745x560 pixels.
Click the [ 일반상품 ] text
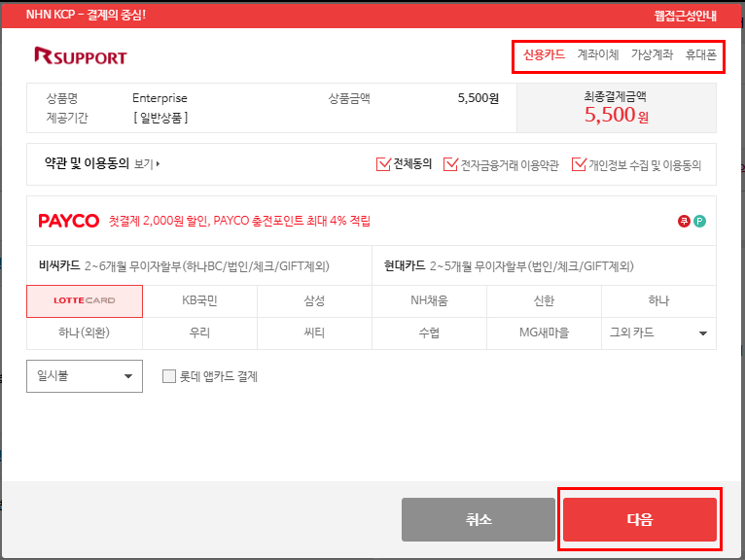click(160, 118)
